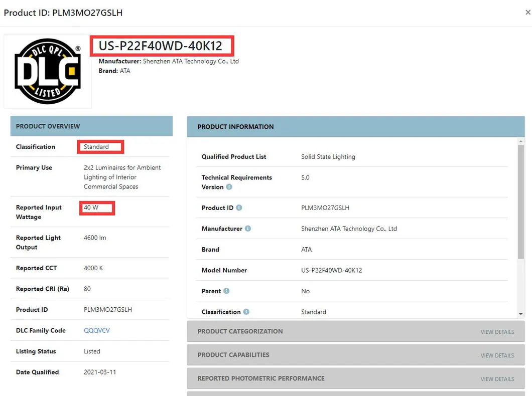This screenshot has height=396, width=532.
Task: Click scrollbar up arrow in Product Information
Action: pos(521,141)
